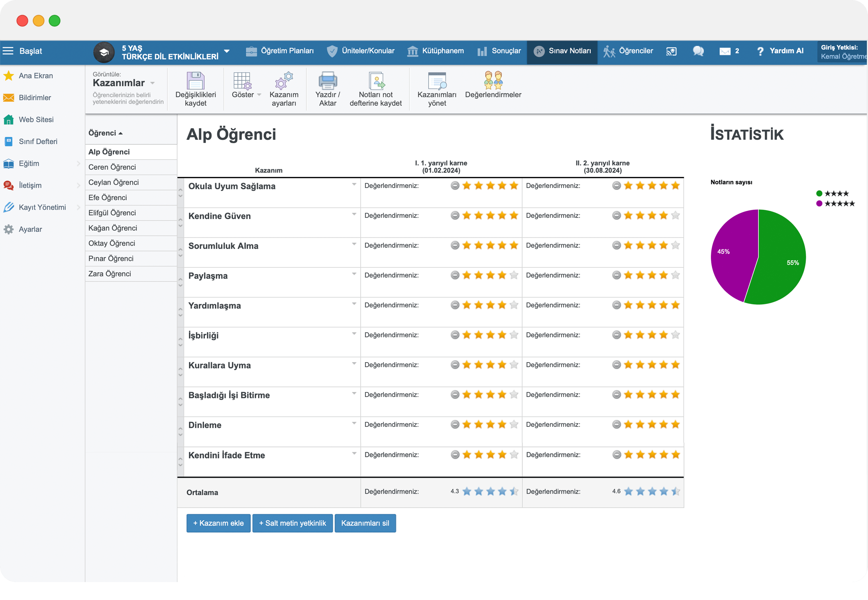This screenshot has height=600, width=868.
Task: Clear first-term rating for Paylaşma
Action: [455, 275]
